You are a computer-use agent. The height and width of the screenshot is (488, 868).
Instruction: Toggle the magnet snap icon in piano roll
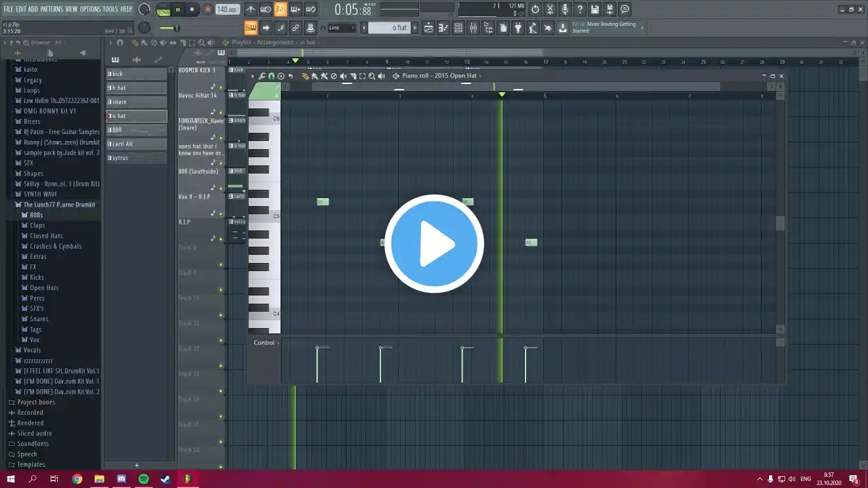point(271,76)
